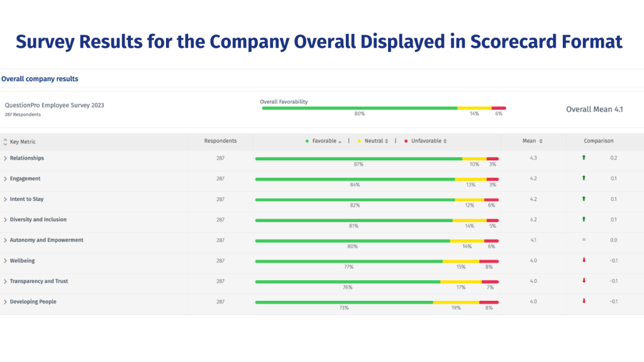Click the 0.0 comparison value
644x362 pixels.
614,240
